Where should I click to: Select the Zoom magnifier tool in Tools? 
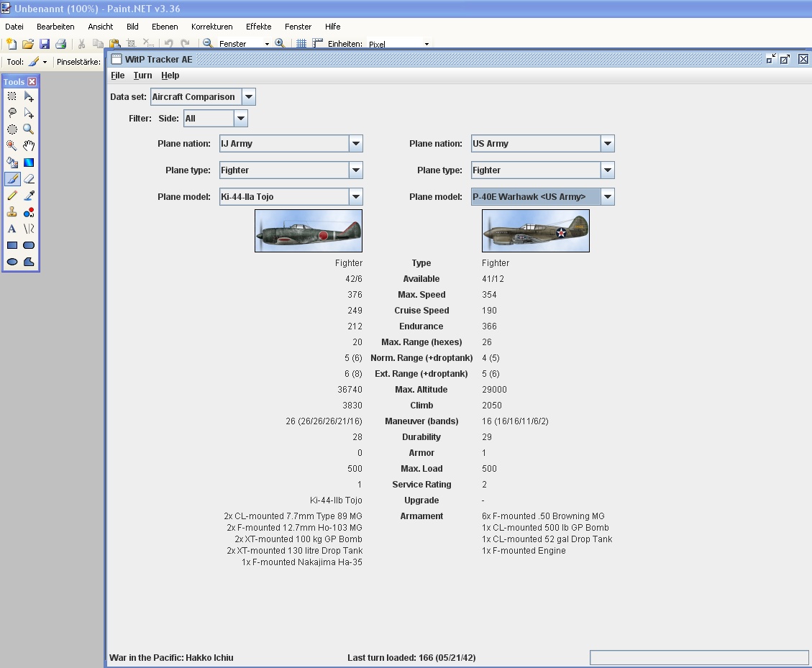(29, 129)
